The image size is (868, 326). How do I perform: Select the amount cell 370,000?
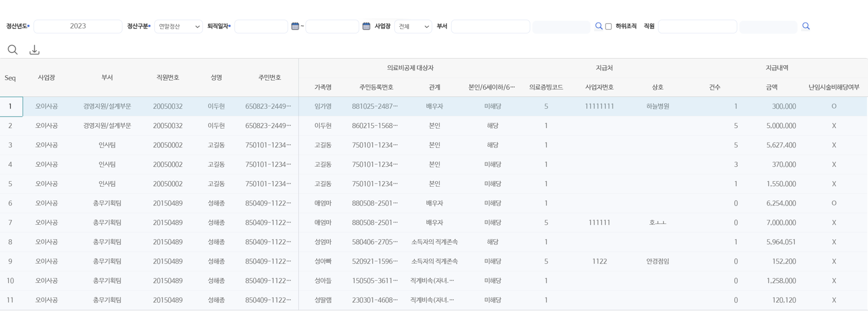(772, 165)
